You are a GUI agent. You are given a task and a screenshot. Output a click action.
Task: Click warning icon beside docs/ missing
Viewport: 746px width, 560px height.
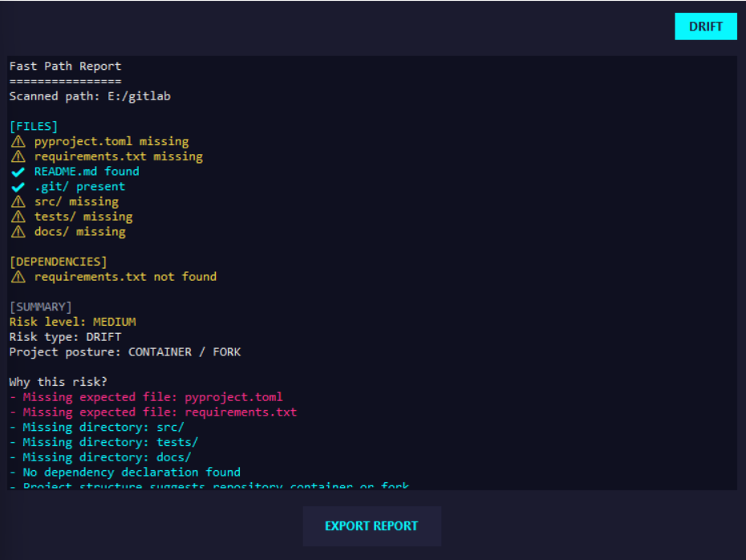coord(18,232)
